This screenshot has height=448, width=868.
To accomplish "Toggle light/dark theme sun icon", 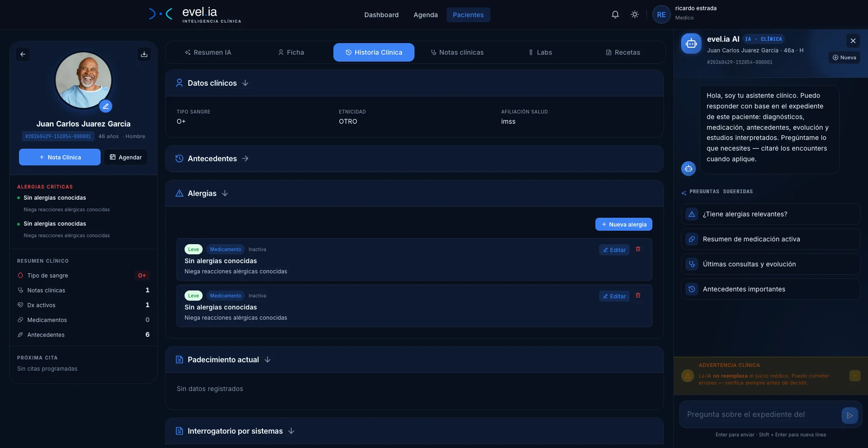I will 635,14.
